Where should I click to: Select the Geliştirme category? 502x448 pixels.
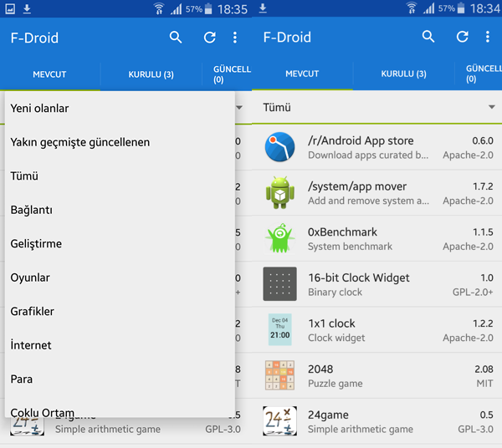(x=120, y=244)
